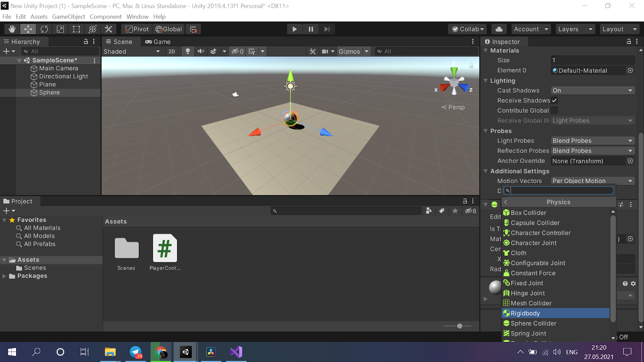
Task: Click the cloud services icon
Action: click(x=499, y=29)
